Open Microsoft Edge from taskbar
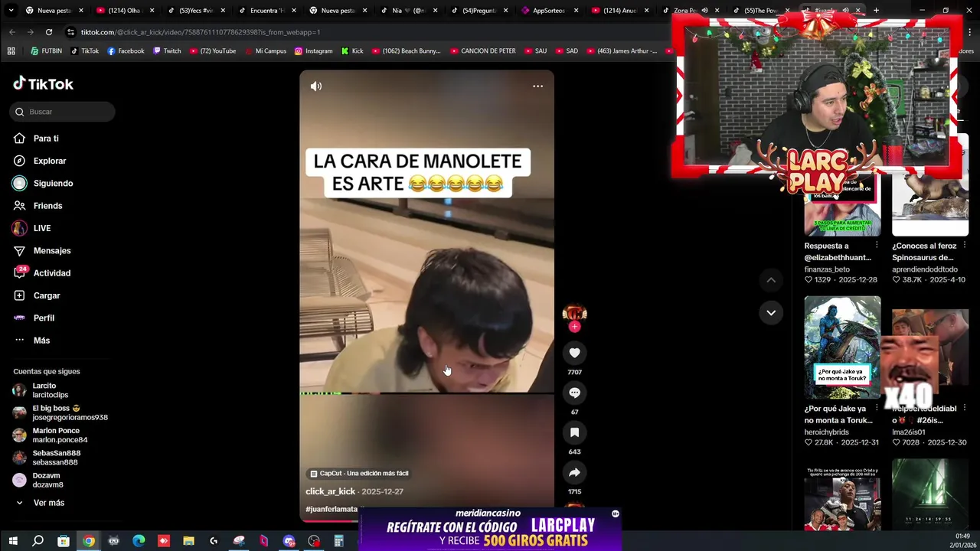Screen dimensions: 980x551 (139, 541)
